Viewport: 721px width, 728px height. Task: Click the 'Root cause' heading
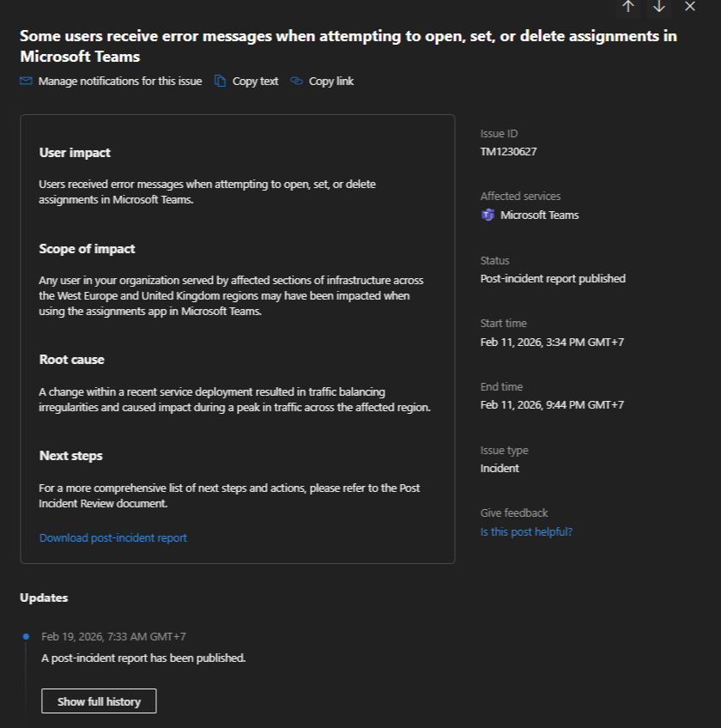(71, 360)
